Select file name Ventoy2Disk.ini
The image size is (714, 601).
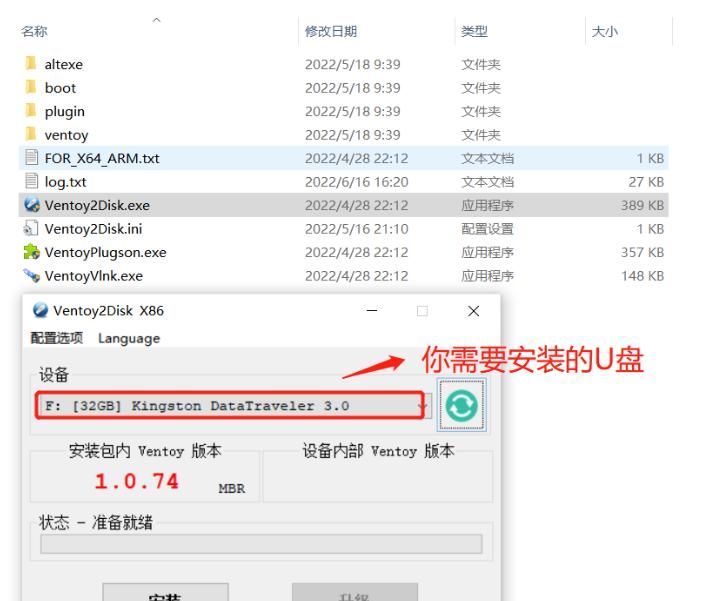tap(93, 229)
